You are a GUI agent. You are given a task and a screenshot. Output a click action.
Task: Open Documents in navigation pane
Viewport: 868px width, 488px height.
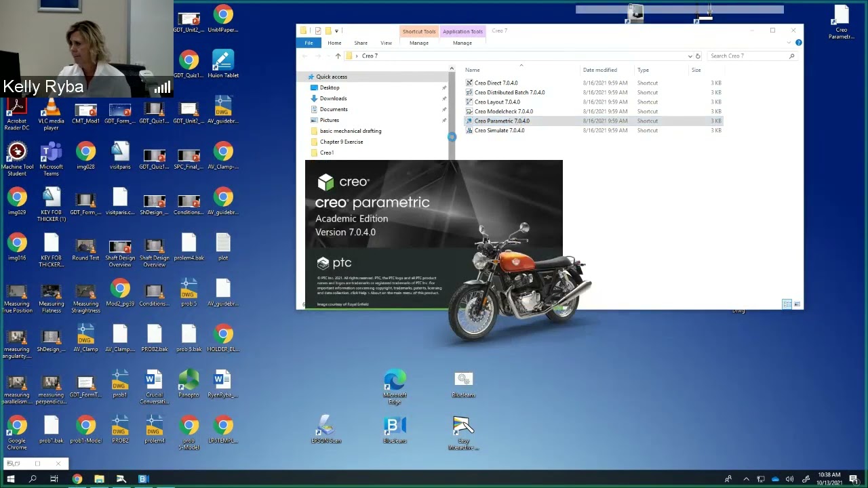click(334, 109)
